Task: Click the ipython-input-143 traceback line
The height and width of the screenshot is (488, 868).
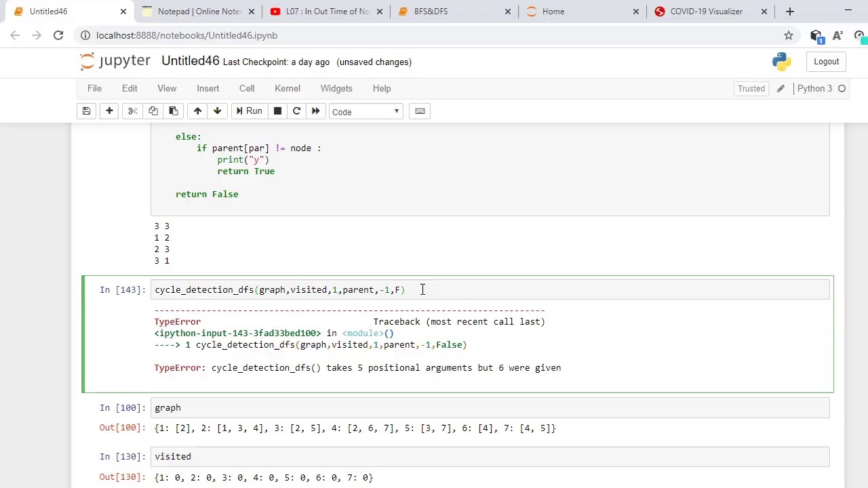Action: click(x=274, y=333)
